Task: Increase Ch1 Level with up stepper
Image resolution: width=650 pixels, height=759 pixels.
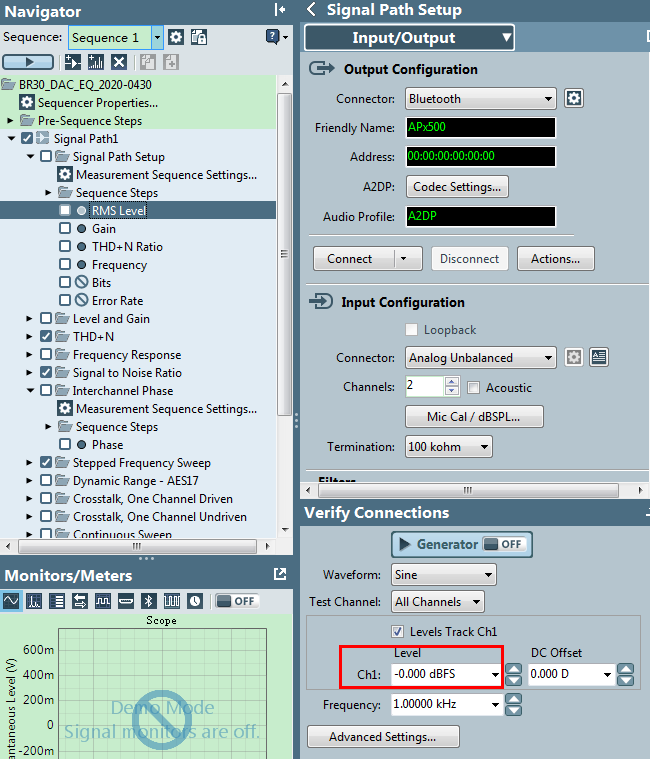Action: pos(514,669)
